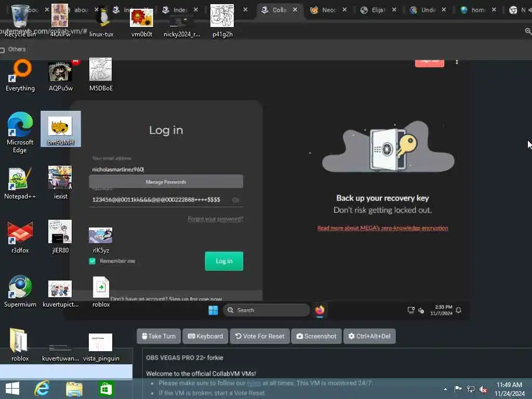Show hidden tray icons arrow
Viewport: 532px width, 399px height.
445,389
